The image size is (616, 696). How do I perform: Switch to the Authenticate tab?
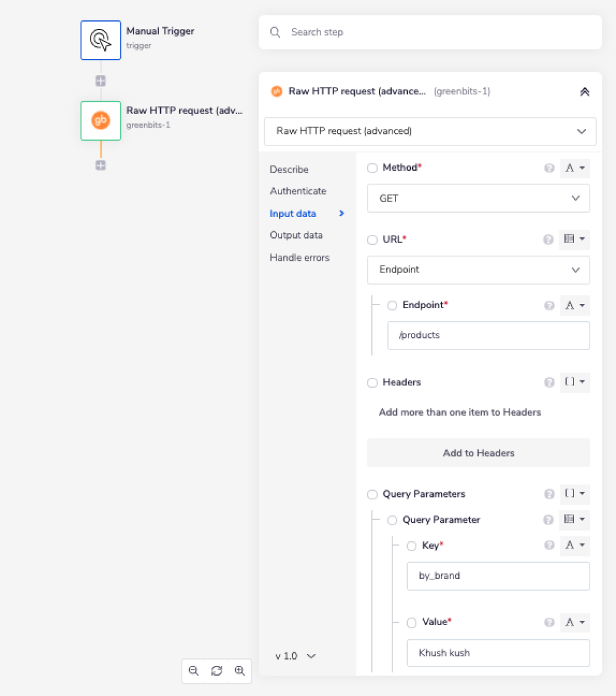click(x=298, y=191)
